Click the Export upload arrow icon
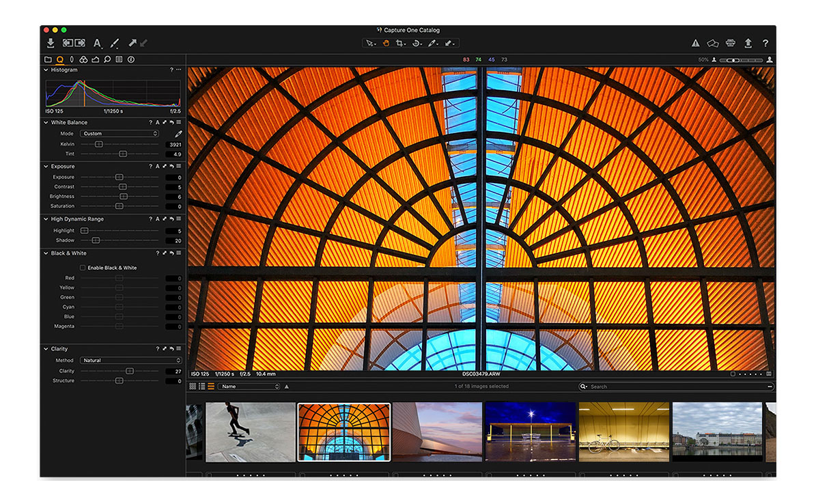Image resolution: width=816 pixels, height=504 pixels. (x=748, y=43)
